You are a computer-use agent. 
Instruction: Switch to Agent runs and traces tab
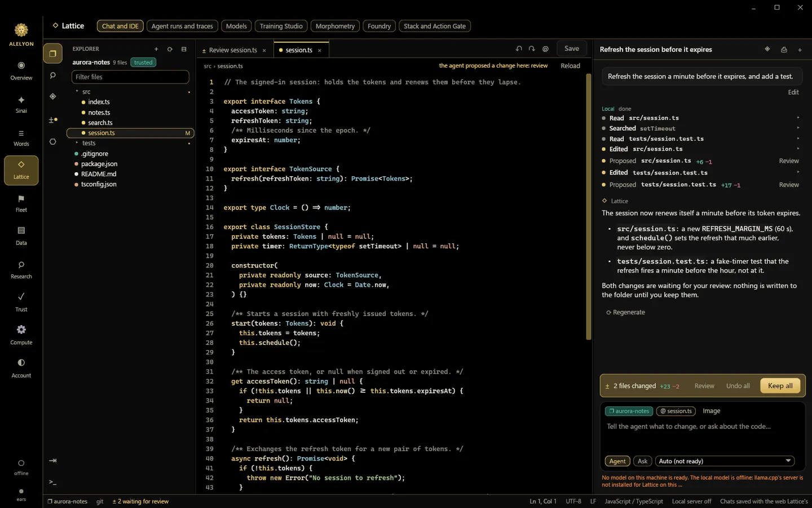click(x=182, y=26)
